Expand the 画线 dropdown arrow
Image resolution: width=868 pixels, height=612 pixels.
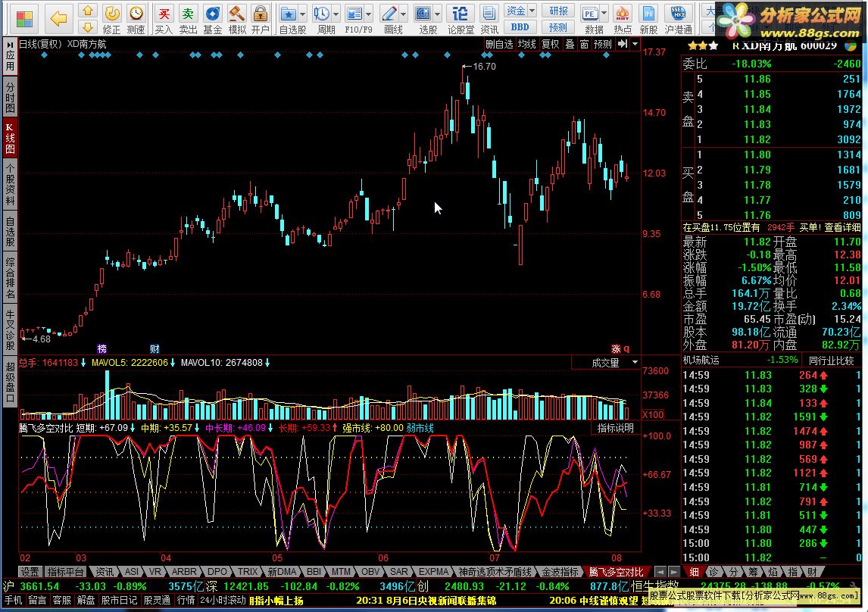click(403, 14)
